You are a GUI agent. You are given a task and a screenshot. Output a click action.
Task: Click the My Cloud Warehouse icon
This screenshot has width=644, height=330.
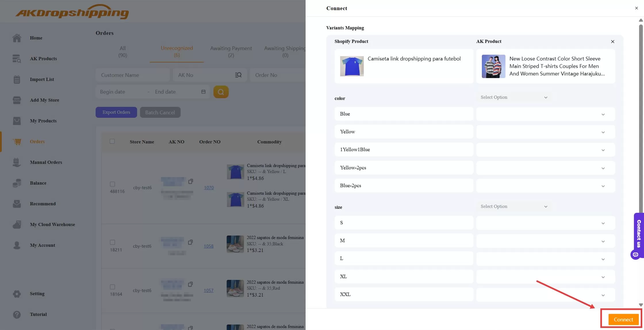pos(17,224)
